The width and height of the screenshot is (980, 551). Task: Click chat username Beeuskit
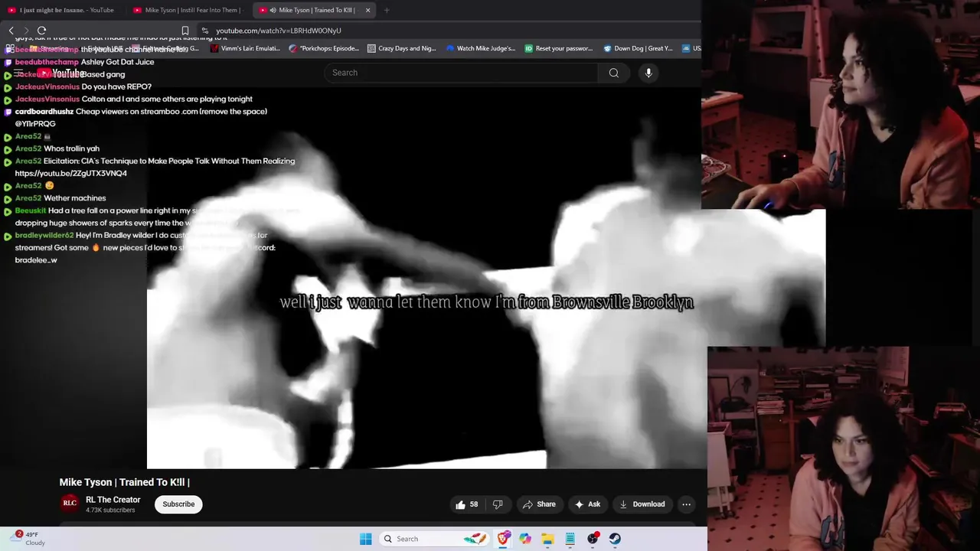pos(31,210)
